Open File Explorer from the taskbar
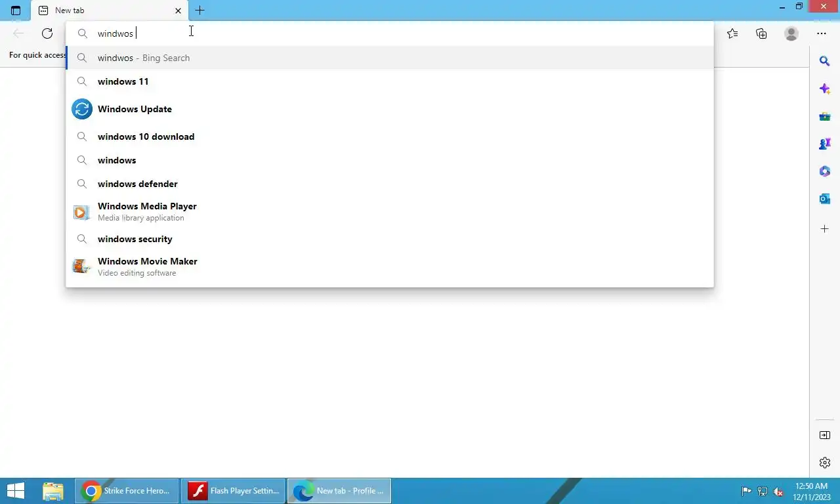Screen dimensions: 840x504 [x=53, y=491]
